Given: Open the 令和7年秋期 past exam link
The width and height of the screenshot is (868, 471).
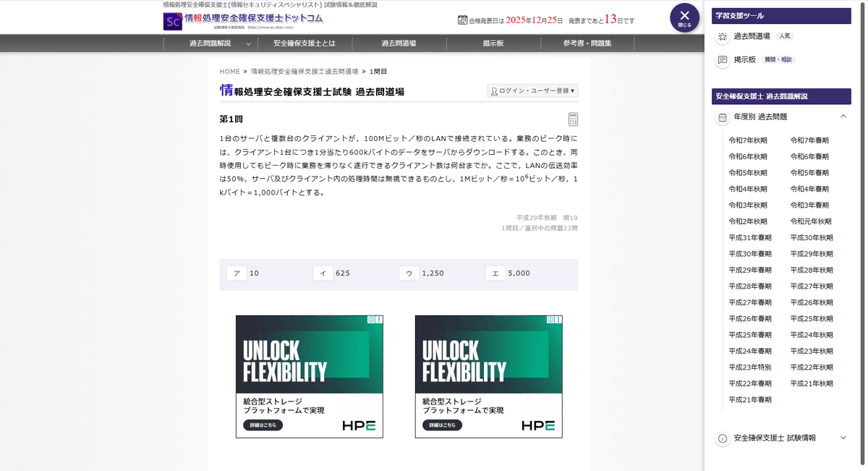Looking at the screenshot, I should tap(750, 140).
